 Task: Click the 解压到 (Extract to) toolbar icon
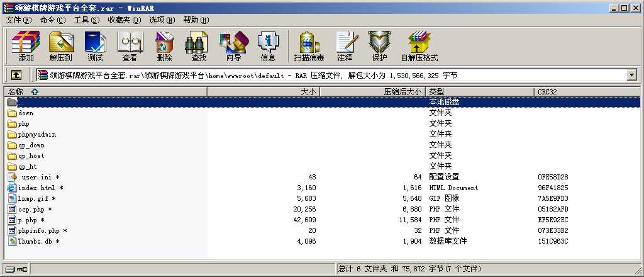pyautogui.click(x=61, y=42)
